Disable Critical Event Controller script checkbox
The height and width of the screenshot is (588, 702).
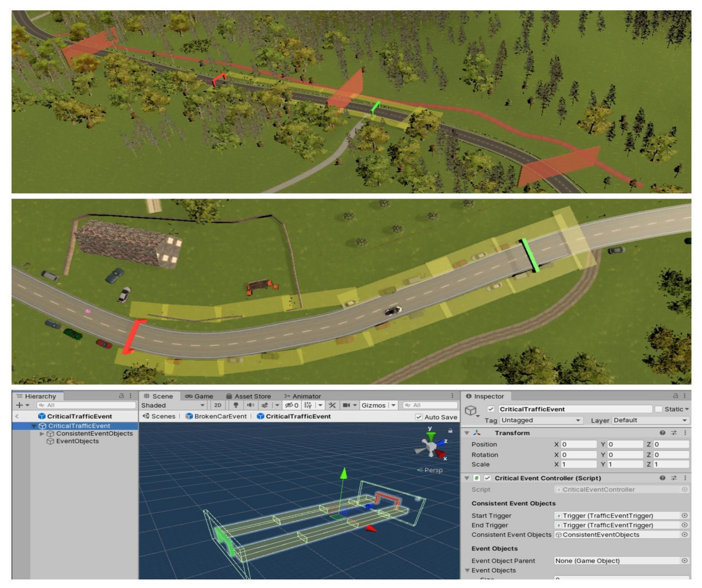click(487, 478)
